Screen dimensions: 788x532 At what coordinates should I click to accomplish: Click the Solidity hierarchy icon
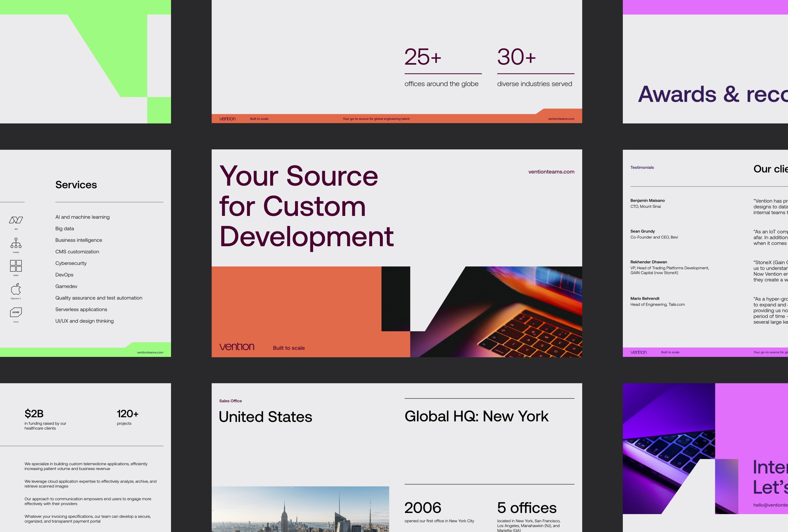coord(16,243)
